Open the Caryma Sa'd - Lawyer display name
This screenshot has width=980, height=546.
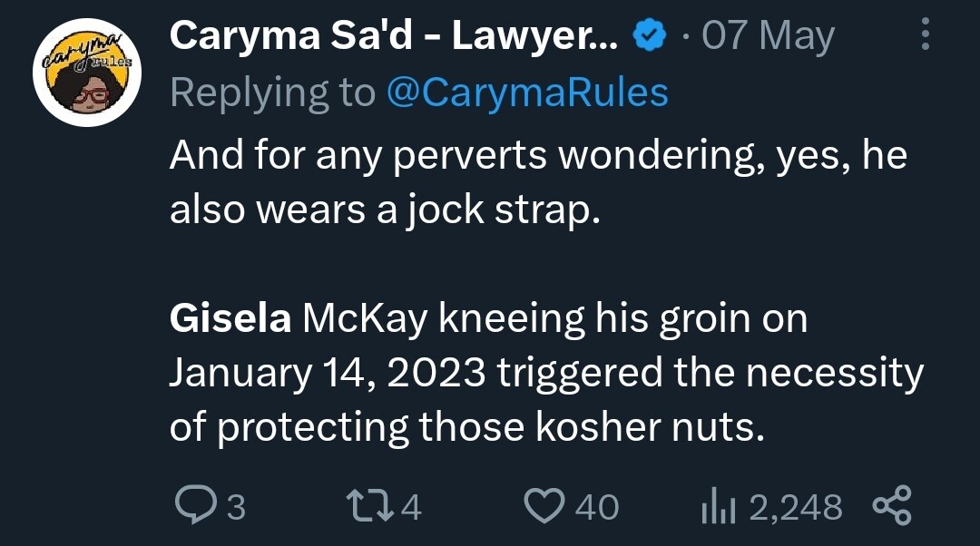pyautogui.click(x=395, y=37)
